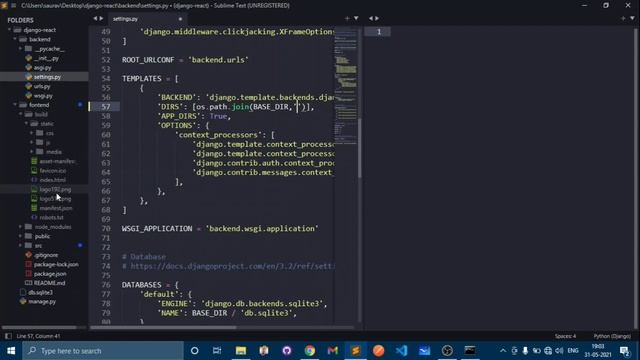Open manifest.json in the build folder

pyautogui.click(x=56, y=208)
